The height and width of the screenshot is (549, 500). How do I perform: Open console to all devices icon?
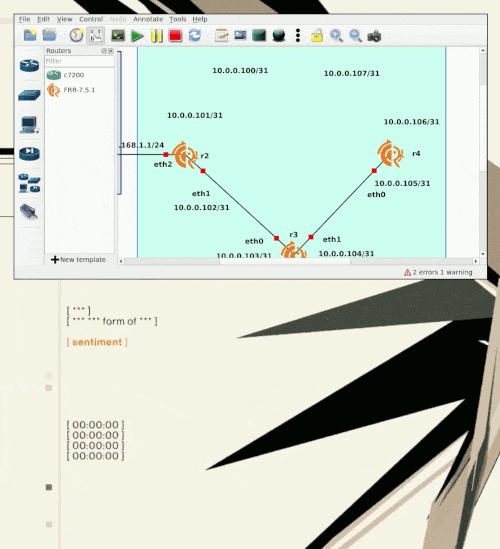[118, 36]
